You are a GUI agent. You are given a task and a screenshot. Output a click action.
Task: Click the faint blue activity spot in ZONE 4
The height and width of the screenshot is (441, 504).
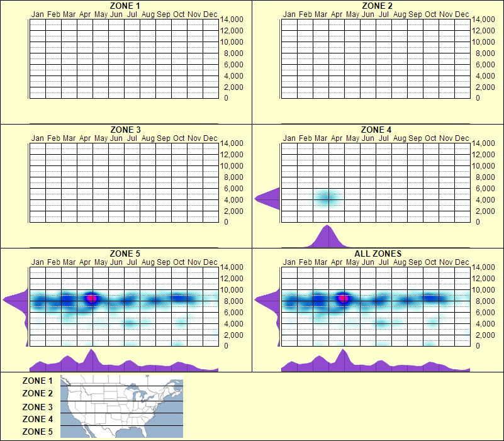click(x=327, y=198)
